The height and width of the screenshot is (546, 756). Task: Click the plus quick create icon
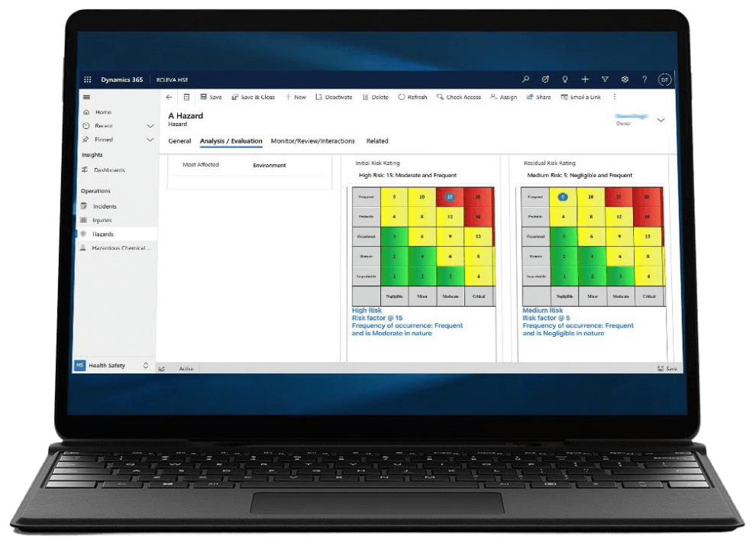(585, 79)
